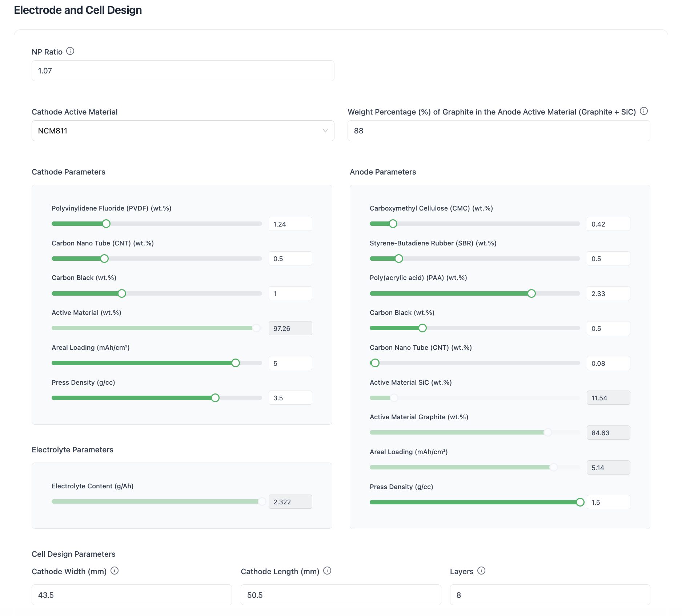
Task: Click the CMC value field showing 0.42
Action: [x=609, y=224]
